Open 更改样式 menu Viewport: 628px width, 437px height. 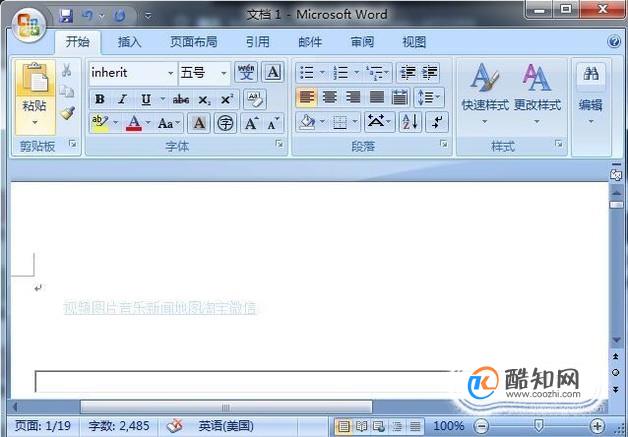[537, 93]
